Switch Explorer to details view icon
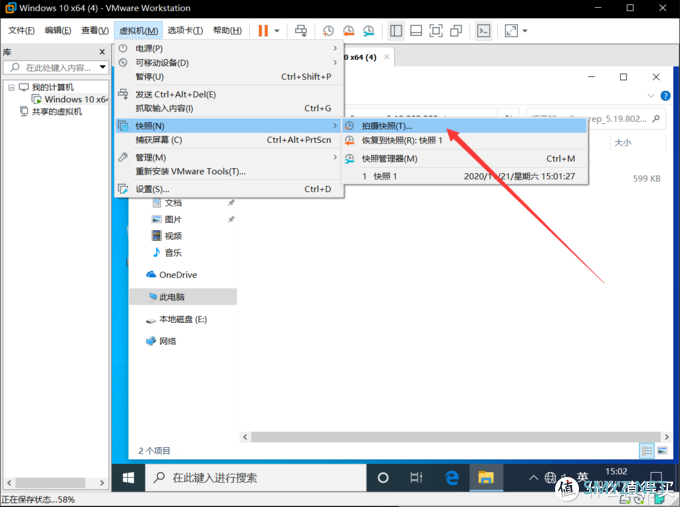 [647, 451]
